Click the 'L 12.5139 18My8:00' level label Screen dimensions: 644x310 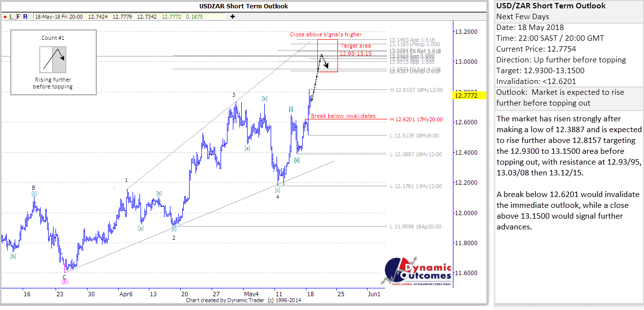[x=415, y=136]
